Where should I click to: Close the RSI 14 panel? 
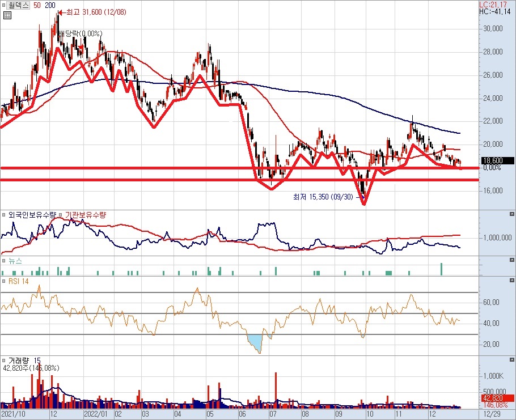[511, 280]
